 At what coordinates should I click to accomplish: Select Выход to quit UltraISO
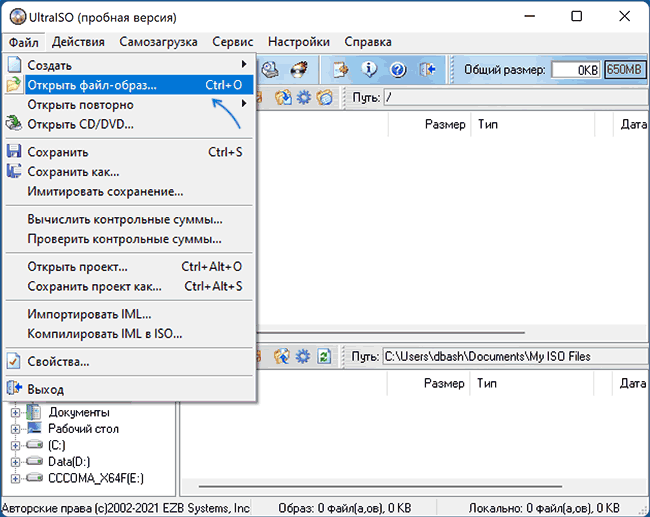point(129,389)
